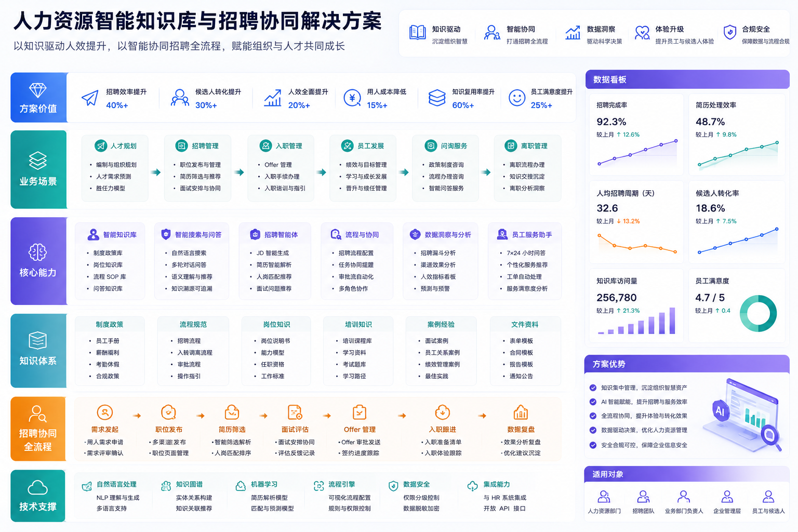This screenshot has height=532, width=798.
Task: Click the 集成能力 icon
Action: pos(472,486)
